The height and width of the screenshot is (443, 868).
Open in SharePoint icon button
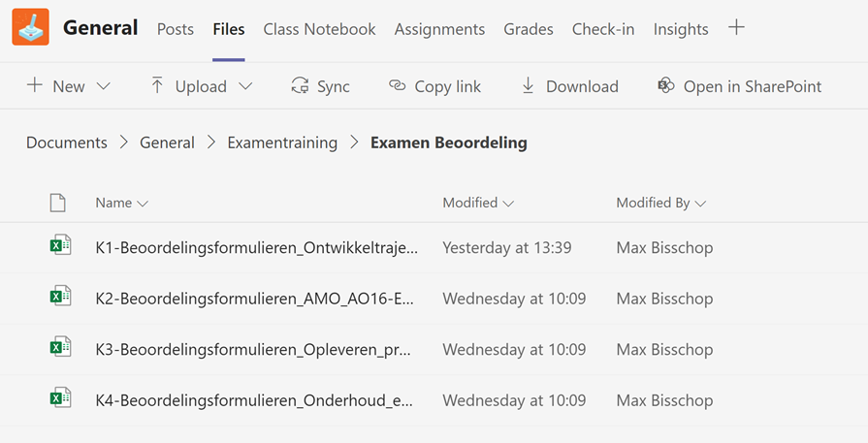(666, 85)
